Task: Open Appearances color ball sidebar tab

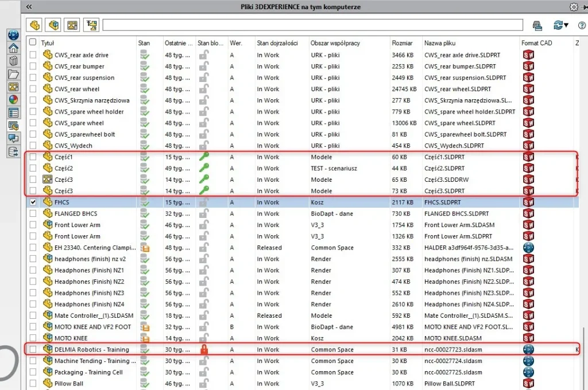Action: tap(14, 100)
